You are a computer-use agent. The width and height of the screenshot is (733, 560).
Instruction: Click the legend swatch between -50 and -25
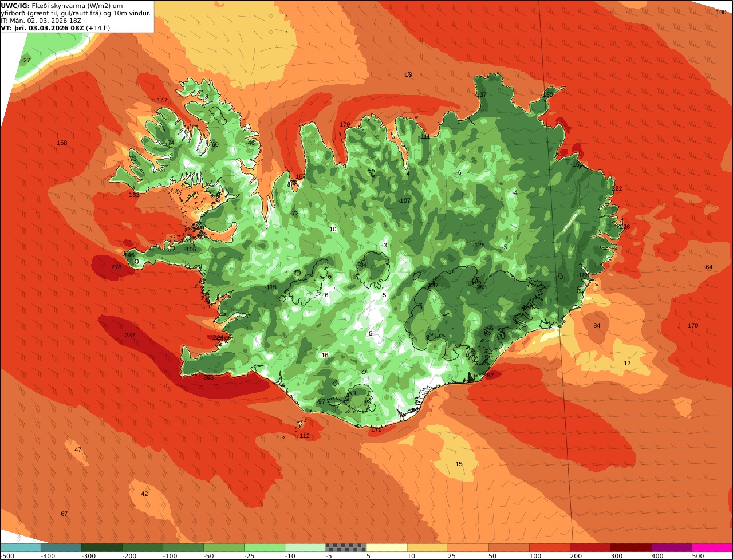[224, 547]
